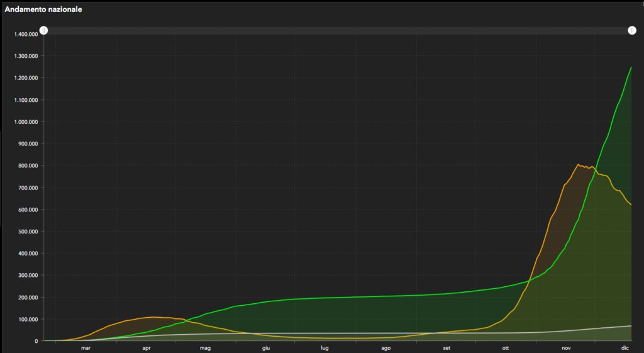Click the green line's highest point in December
The image size is (644, 353).
[631, 67]
